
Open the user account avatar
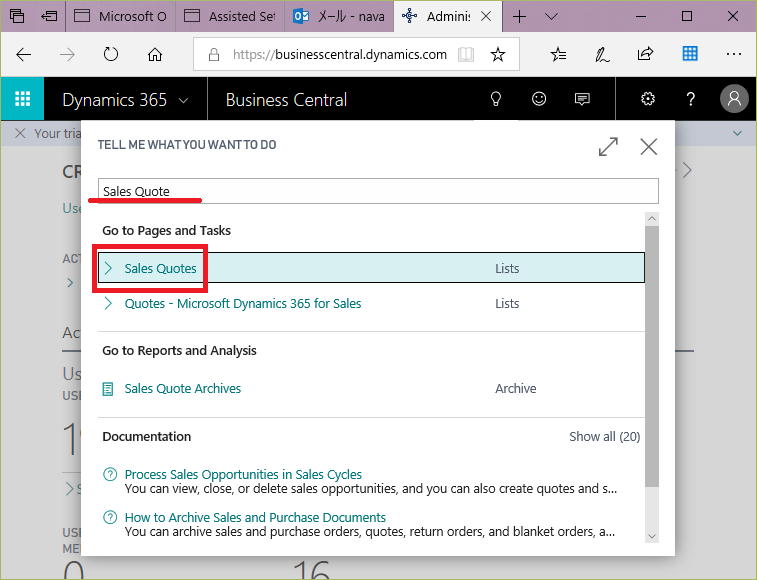click(734, 99)
